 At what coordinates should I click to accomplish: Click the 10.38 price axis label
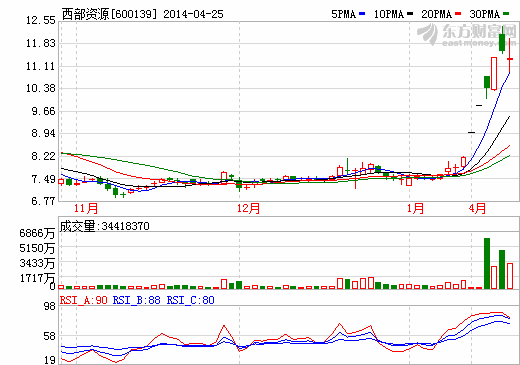[41, 88]
